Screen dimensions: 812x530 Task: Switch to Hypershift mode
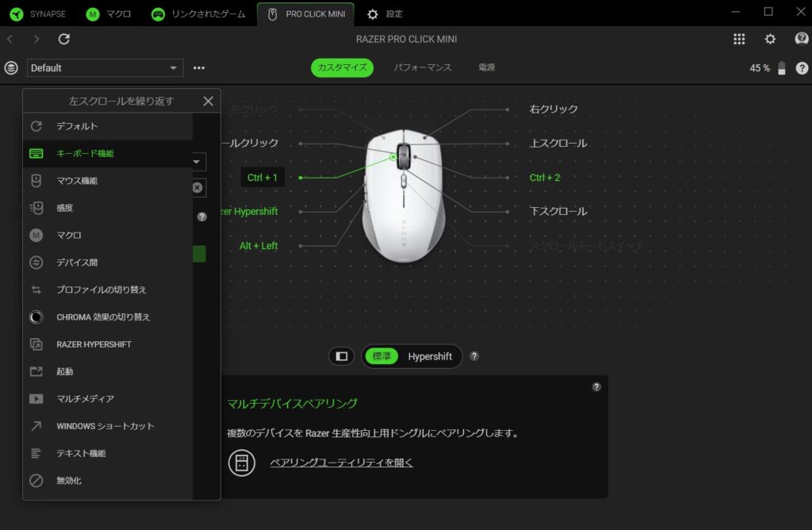point(430,356)
